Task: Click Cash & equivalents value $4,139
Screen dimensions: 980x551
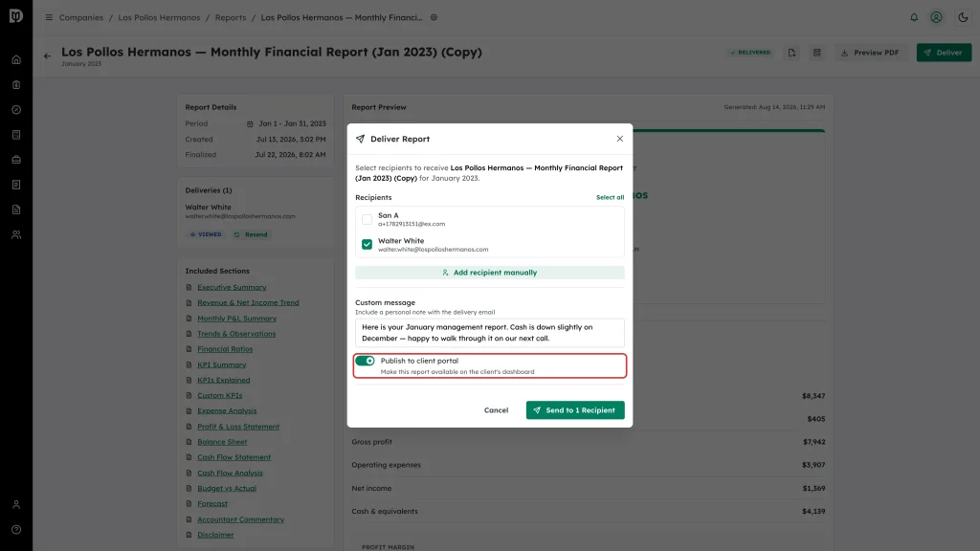Action: coord(813,512)
